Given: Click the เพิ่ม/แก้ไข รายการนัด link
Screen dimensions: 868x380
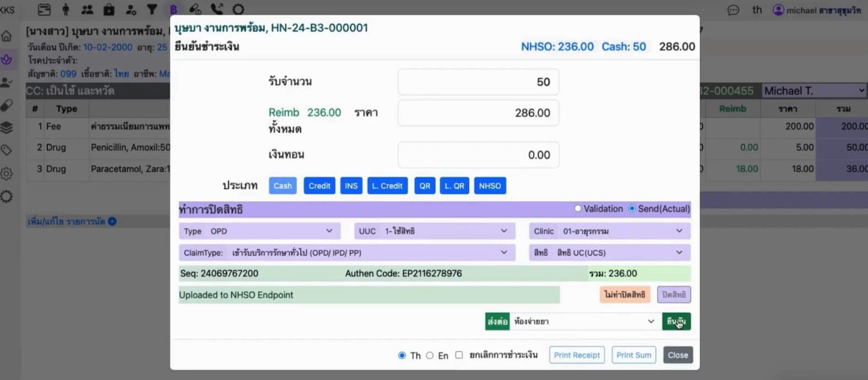Looking at the screenshot, I should click(x=66, y=221).
